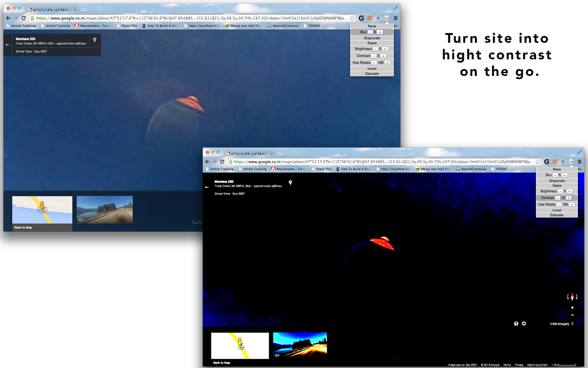588x368 pixels.
Task: Increase Blur in rear window popup
Action: point(380,32)
